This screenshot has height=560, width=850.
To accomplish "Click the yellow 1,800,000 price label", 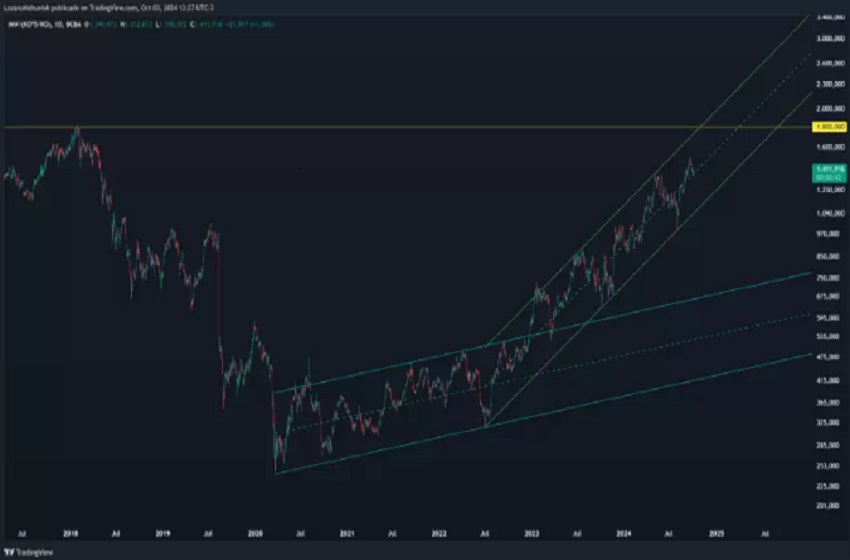I will 825,128.
